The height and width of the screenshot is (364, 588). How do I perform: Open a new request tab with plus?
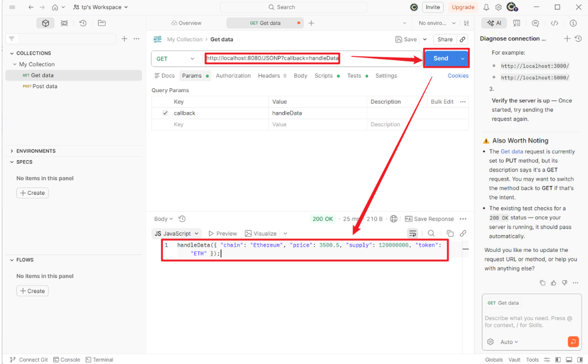pos(311,23)
